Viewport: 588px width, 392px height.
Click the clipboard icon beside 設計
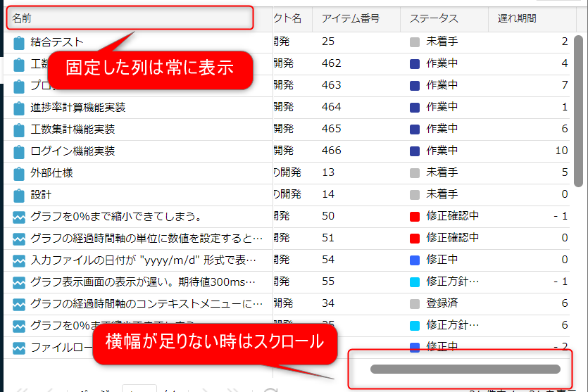point(19,195)
